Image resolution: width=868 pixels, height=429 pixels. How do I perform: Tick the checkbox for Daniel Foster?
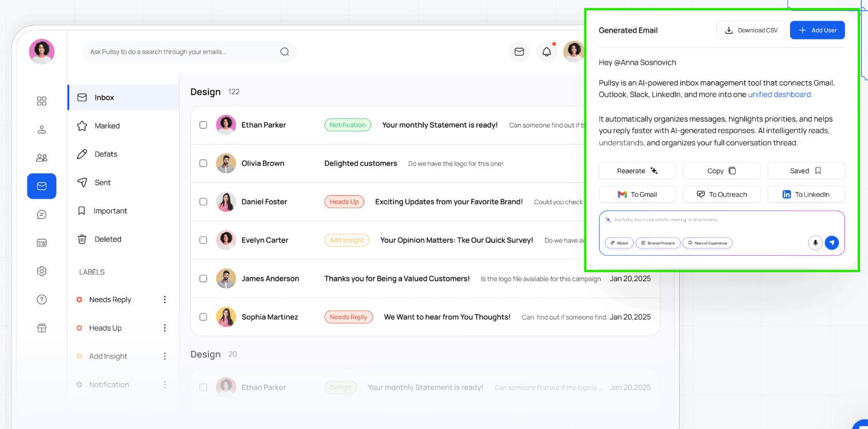203,201
